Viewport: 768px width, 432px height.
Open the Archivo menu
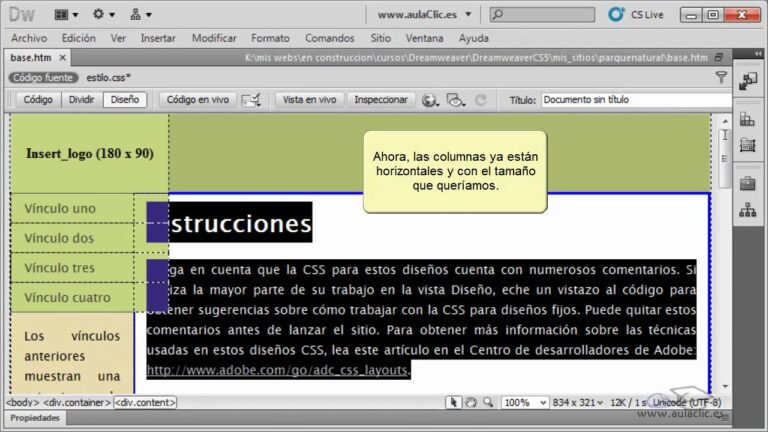click(29, 38)
